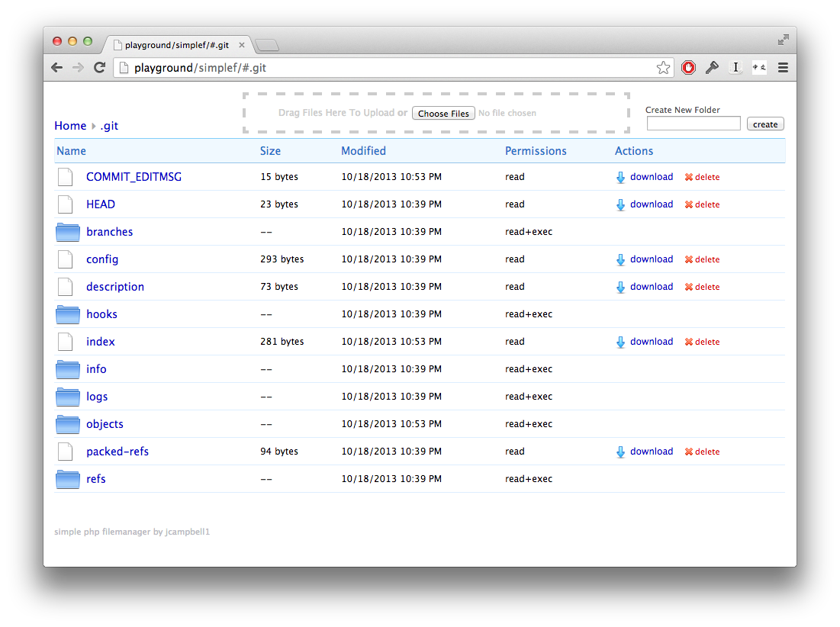Open the index file link
Image resolution: width=840 pixels, height=627 pixels.
click(101, 342)
